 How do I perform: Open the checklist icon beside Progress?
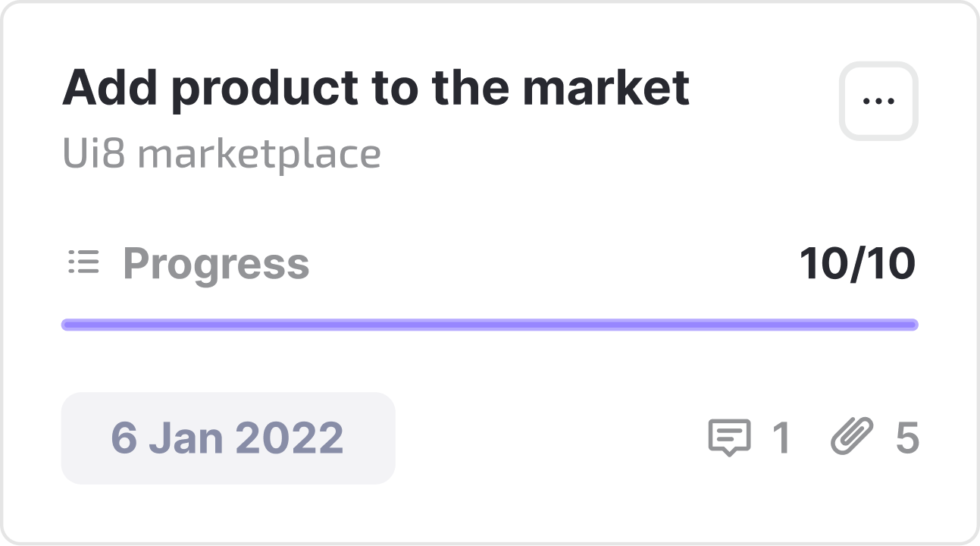click(x=85, y=262)
